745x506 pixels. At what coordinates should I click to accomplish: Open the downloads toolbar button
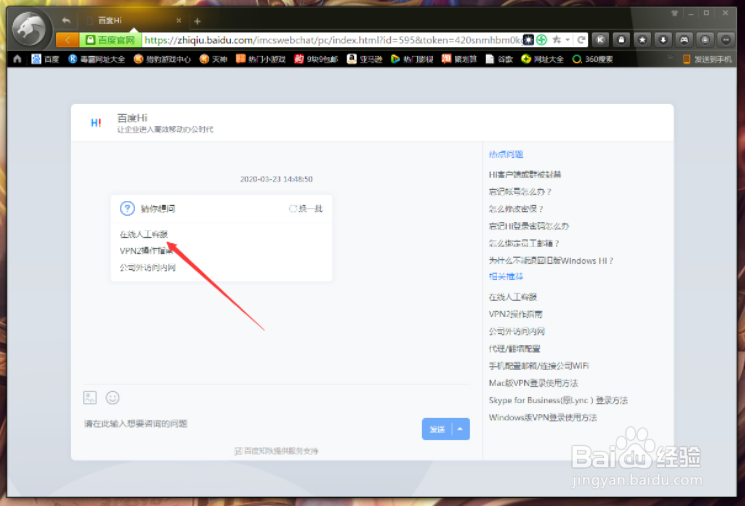pyautogui.click(x=663, y=40)
